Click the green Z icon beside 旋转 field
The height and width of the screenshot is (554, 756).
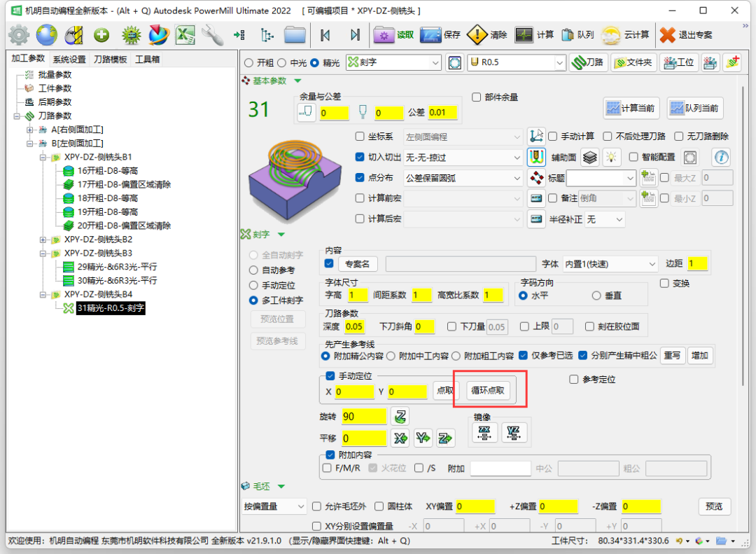pos(400,417)
